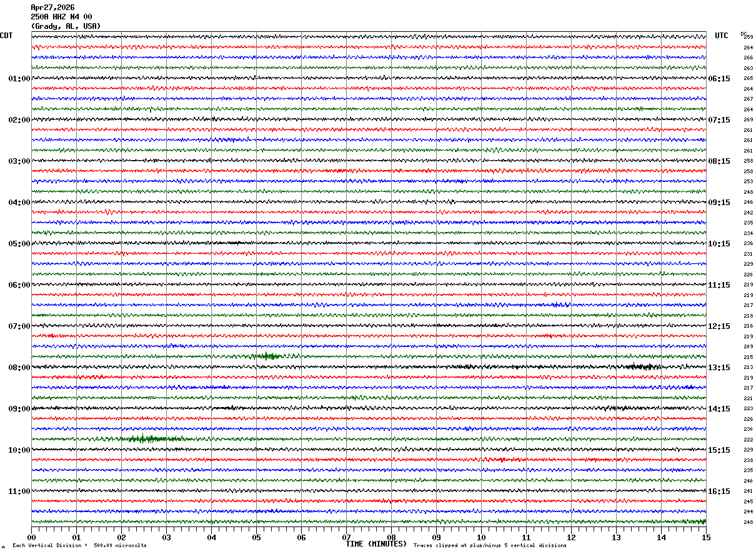The height and width of the screenshot is (554, 756).
Task: Select the 07:15 UTC time label
Action: [719, 120]
